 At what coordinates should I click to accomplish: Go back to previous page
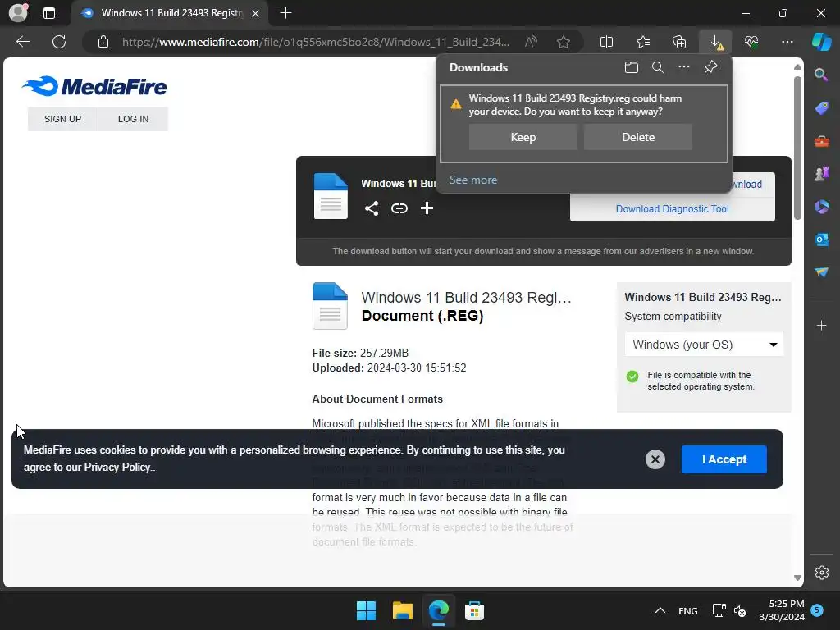point(23,42)
